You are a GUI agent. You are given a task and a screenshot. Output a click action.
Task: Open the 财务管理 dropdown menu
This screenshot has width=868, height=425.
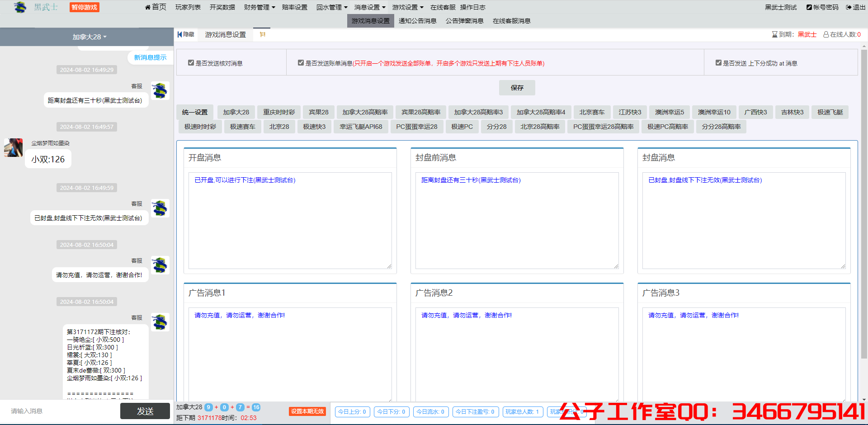[x=259, y=7]
